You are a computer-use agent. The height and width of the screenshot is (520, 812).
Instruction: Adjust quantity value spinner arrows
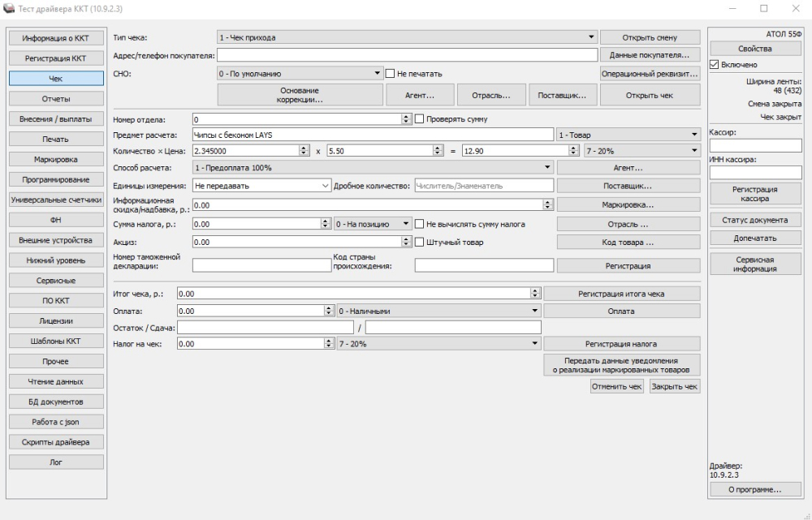pyautogui.click(x=304, y=151)
